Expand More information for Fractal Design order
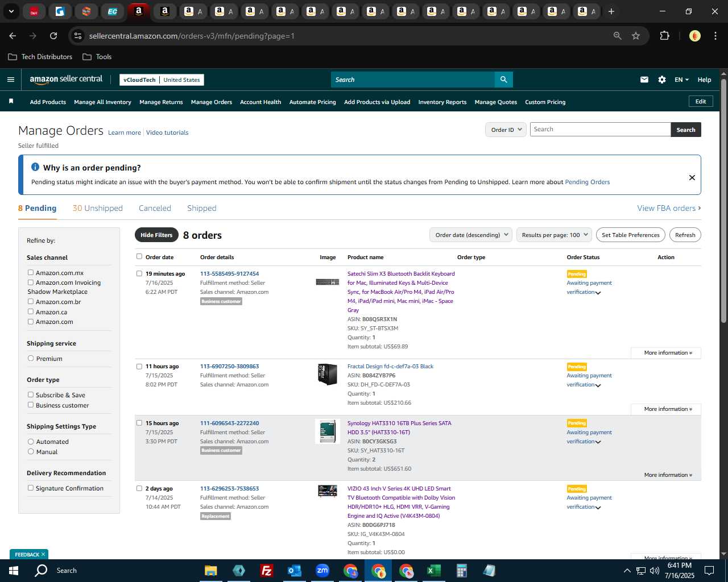 [666, 409]
